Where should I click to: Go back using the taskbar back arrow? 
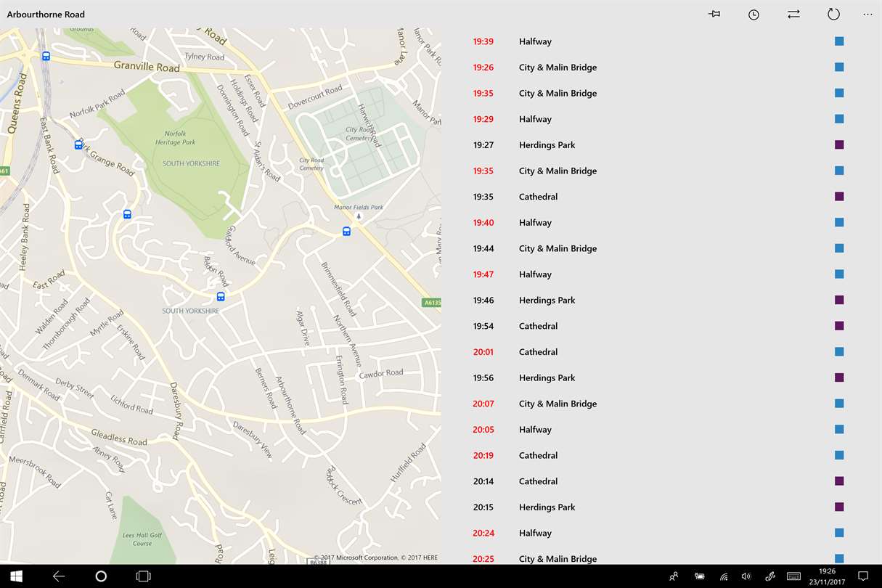click(59, 576)
